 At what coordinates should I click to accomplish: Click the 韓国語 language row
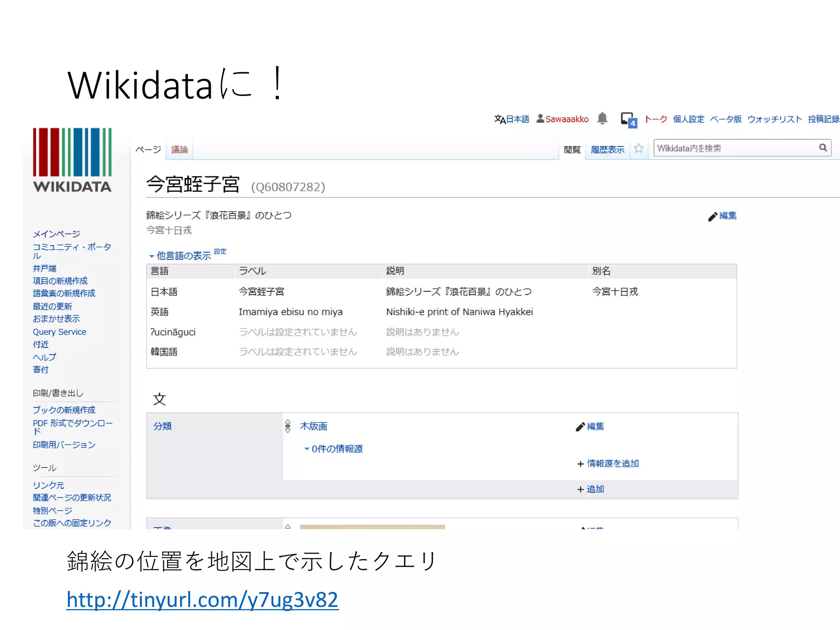(441, 352)
